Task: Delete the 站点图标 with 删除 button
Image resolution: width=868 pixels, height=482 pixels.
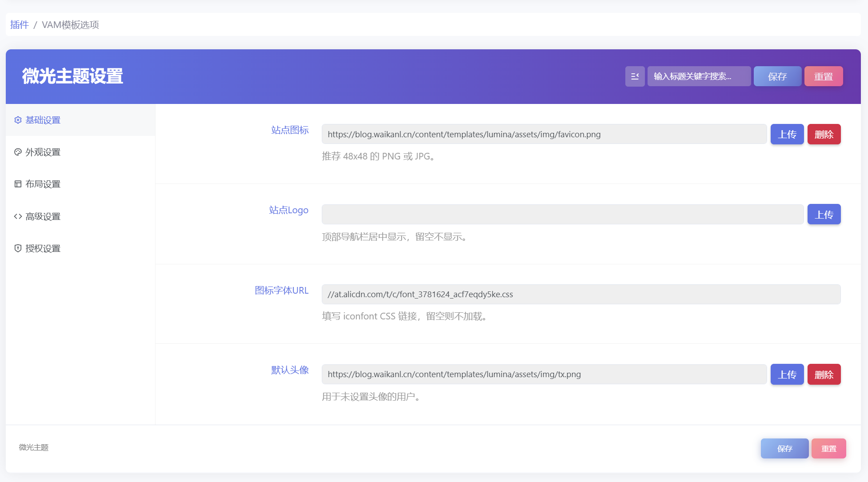Action: [824, 134]
